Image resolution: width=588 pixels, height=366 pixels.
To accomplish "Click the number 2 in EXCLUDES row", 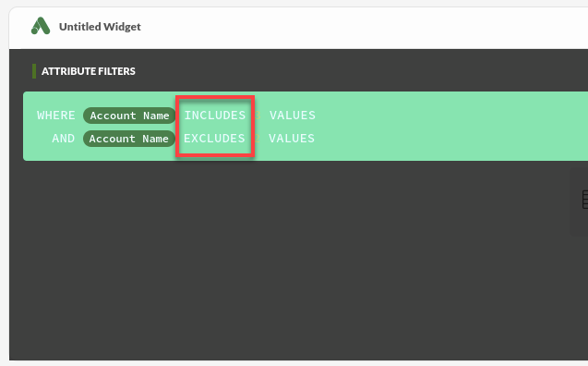I will click(x=258, y=139).
